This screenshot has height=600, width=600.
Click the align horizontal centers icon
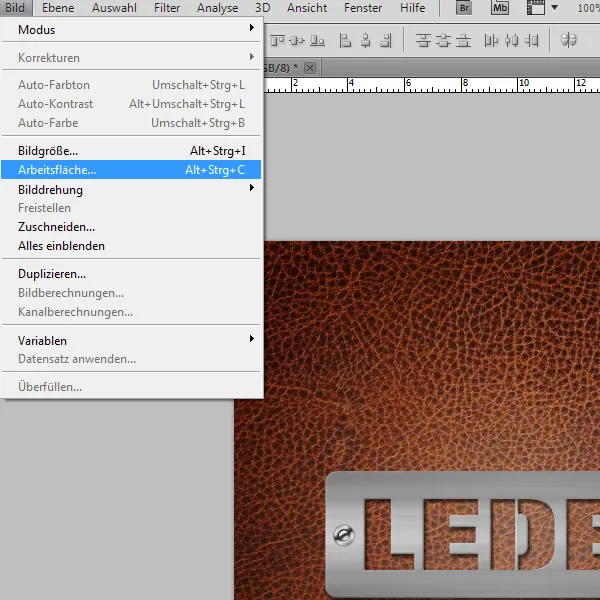(366, 41)
